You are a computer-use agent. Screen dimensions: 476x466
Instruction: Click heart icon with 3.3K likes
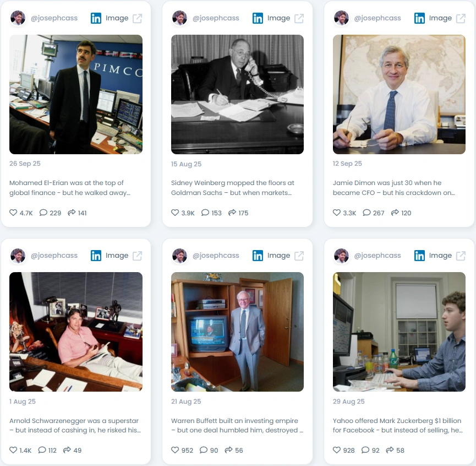(x=337, y=213)
